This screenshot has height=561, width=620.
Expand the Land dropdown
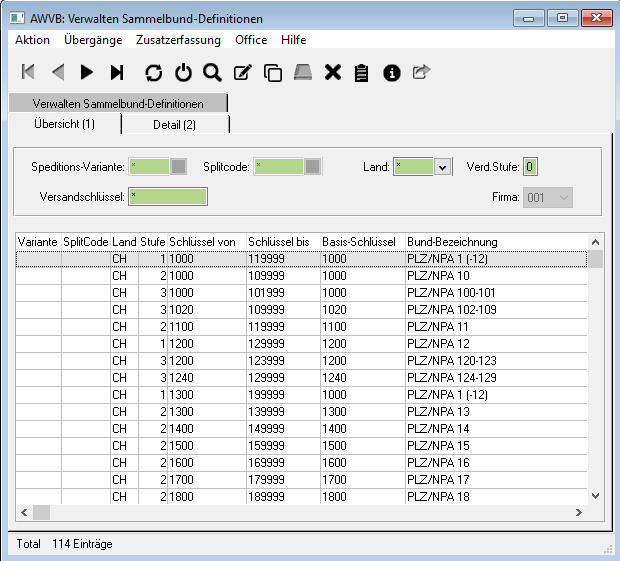pyautogui.click(x=442, y=167)
